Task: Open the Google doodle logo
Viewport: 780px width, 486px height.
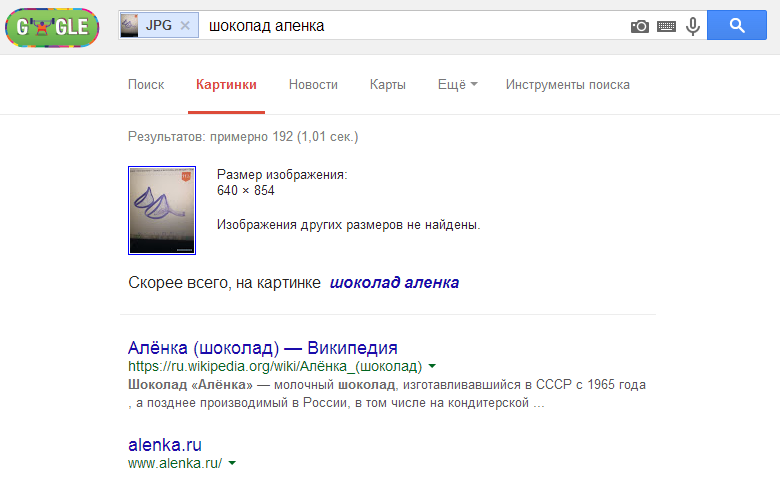Action: coord(52,27)
